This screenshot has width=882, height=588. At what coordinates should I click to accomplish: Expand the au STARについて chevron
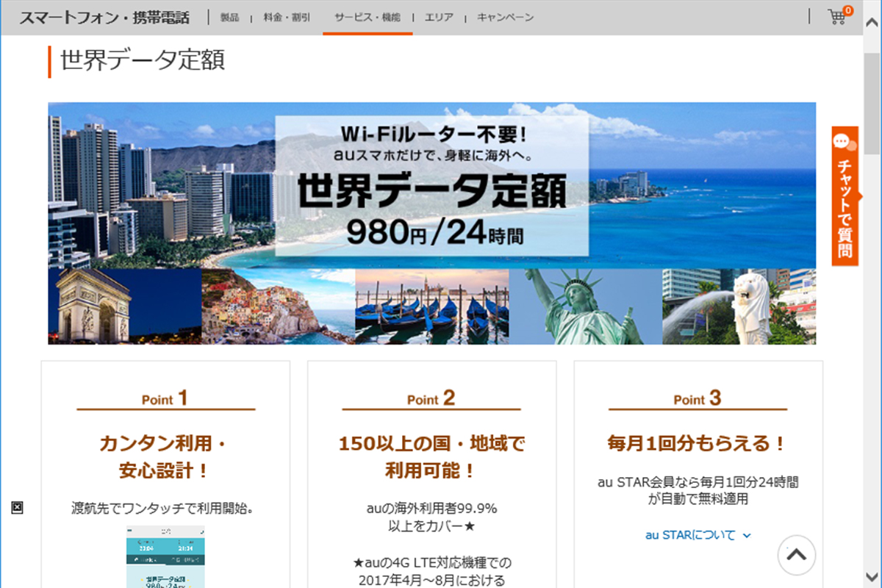click(747, 536)
